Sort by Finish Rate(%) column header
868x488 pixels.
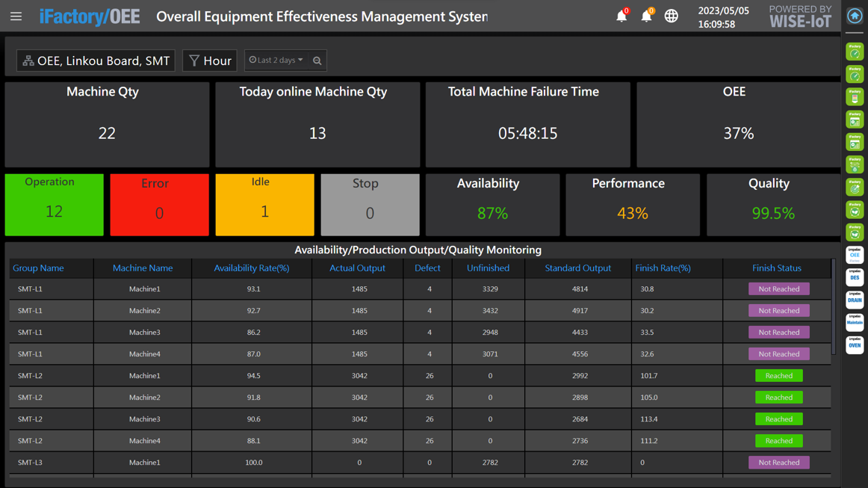tap(663, 268)
